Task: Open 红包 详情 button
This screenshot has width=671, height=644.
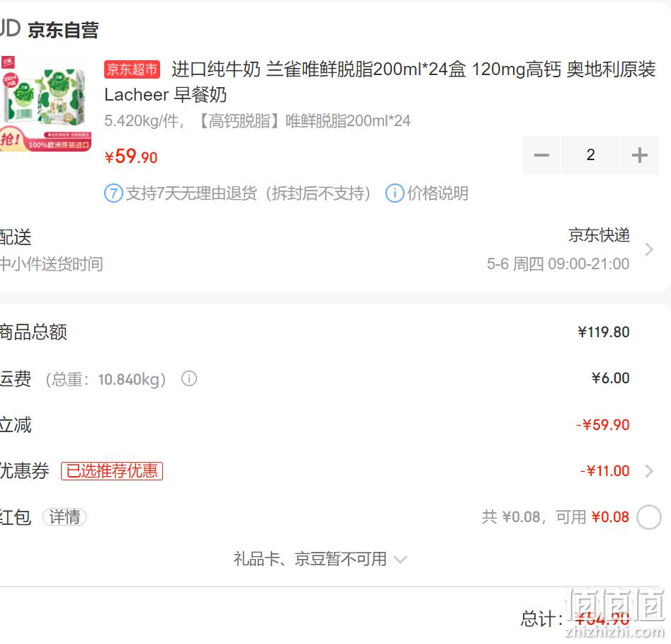Action: (64, 517)
